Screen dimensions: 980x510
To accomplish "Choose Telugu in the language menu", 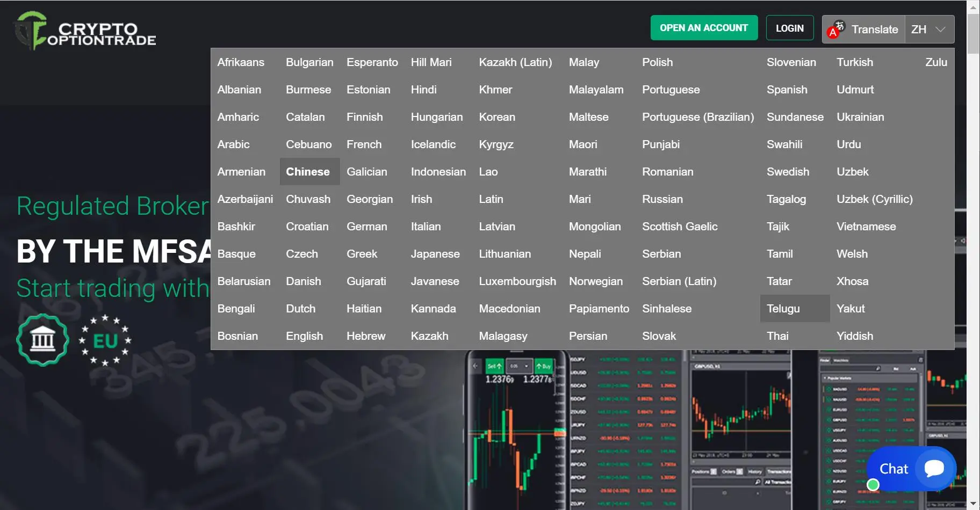I will click(x=795, y=309).
